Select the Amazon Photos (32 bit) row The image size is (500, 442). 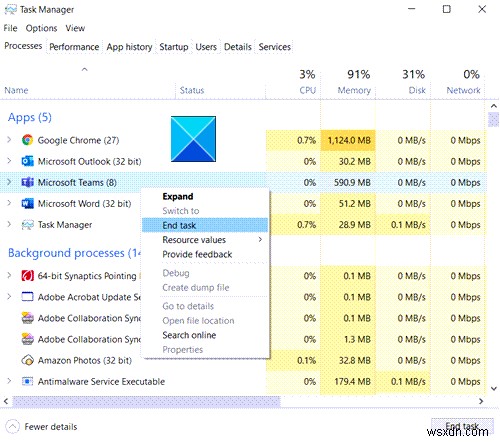pyautogui.click(x=243, y=360)
